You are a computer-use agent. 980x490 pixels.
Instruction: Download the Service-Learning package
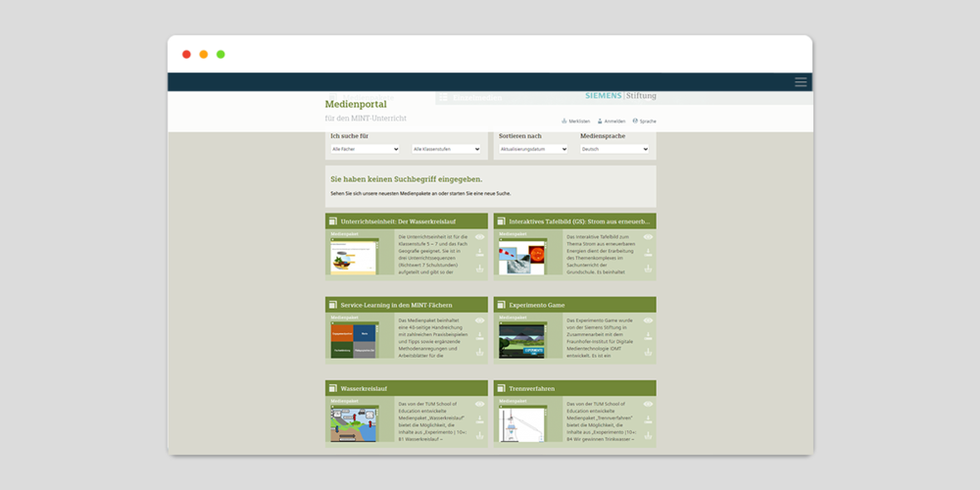pyautogui.click(x=480, y=336)
